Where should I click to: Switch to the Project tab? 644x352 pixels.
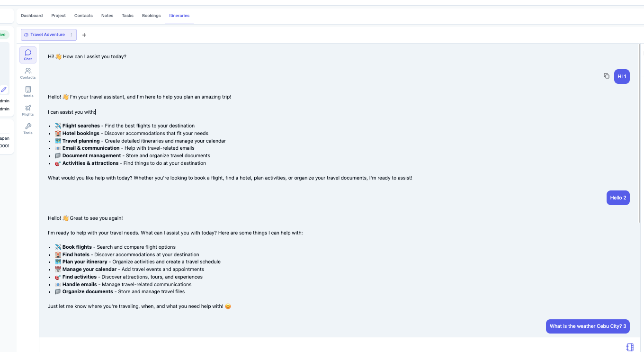[58, 15]
